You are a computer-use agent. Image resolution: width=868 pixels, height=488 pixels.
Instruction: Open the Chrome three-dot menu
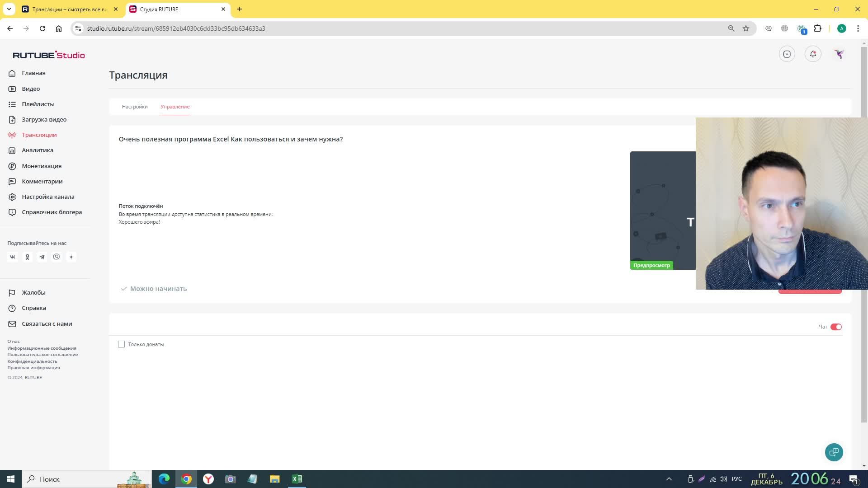point(858,28)
